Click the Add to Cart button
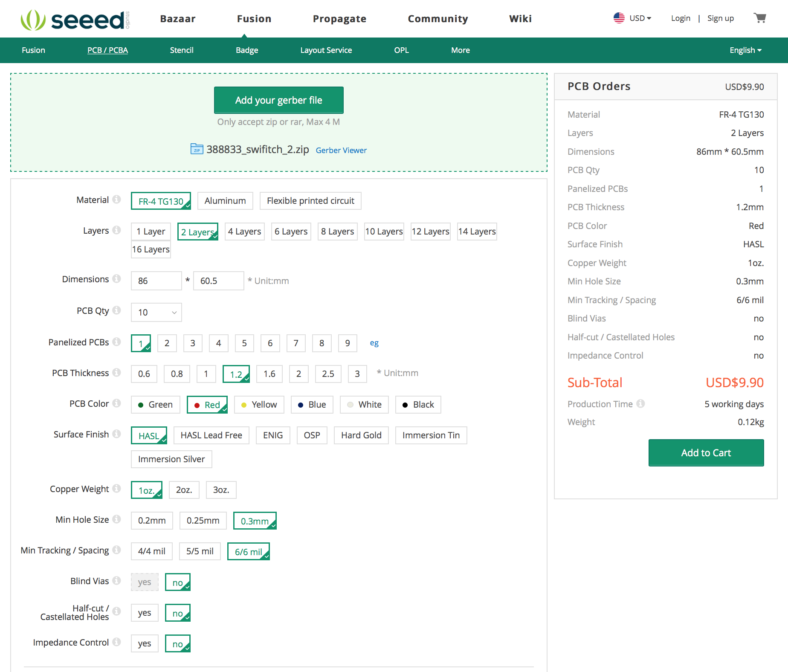 click(706, 453)
